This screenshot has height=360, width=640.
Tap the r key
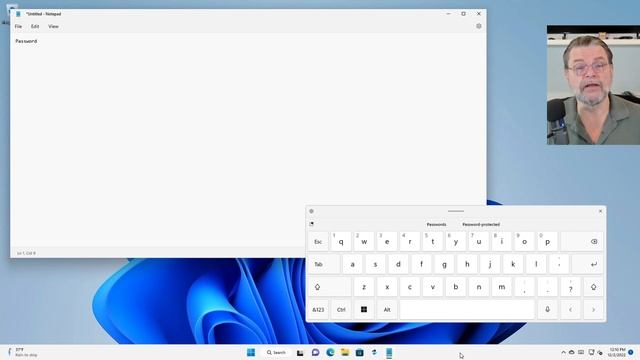point(410,242)
